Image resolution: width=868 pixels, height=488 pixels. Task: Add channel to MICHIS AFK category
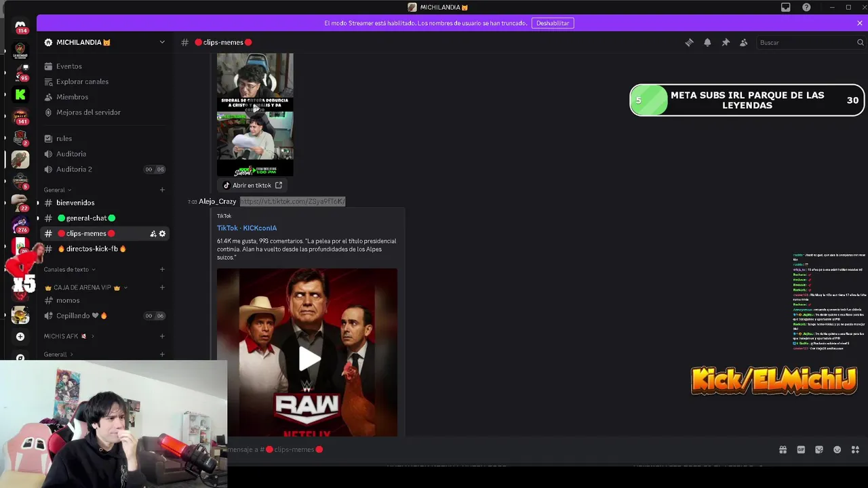[x=162, y=336]
